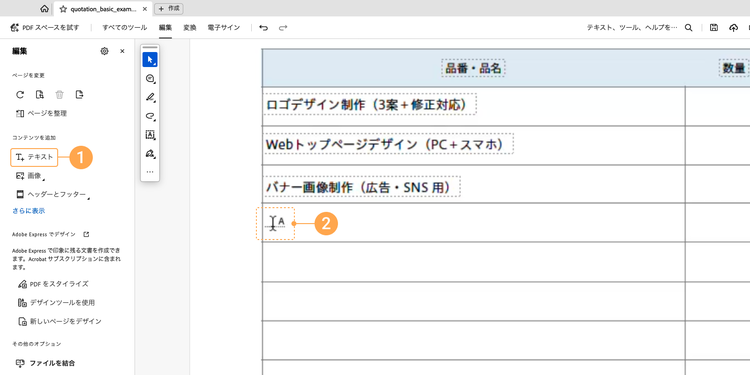The width and height of the screenshot is (750, 375).
Task: Open Adobe Express external link icon
Action: [86, 234]
